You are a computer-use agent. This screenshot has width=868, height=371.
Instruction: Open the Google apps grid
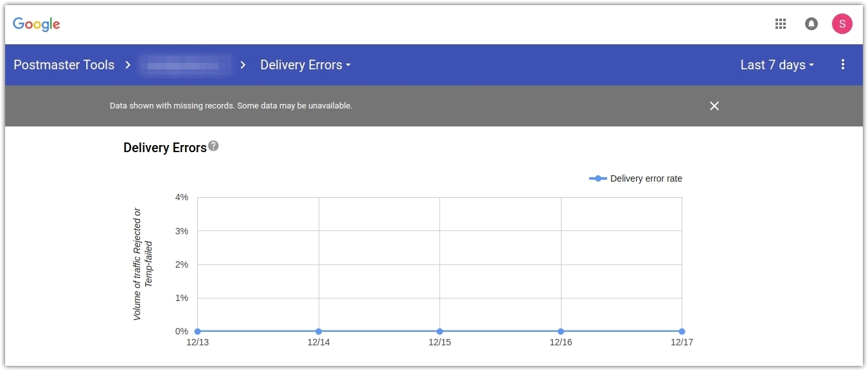click(x=781, y=24)
